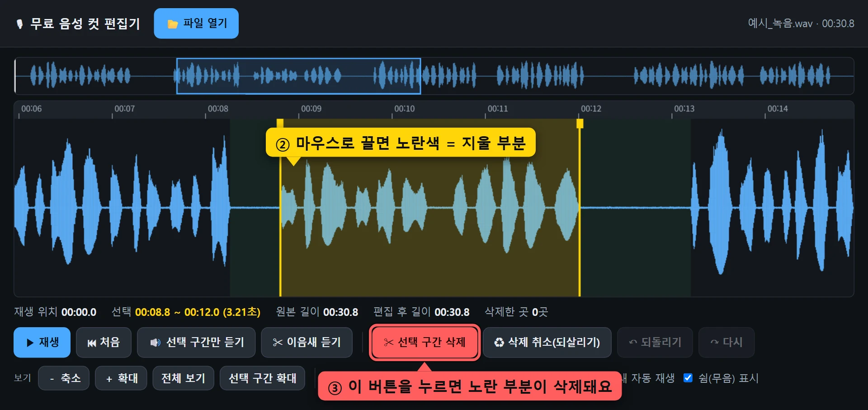Click the 00:13 mark on the time ruler
Screen dimensions: 868x410
click(684, 109)
